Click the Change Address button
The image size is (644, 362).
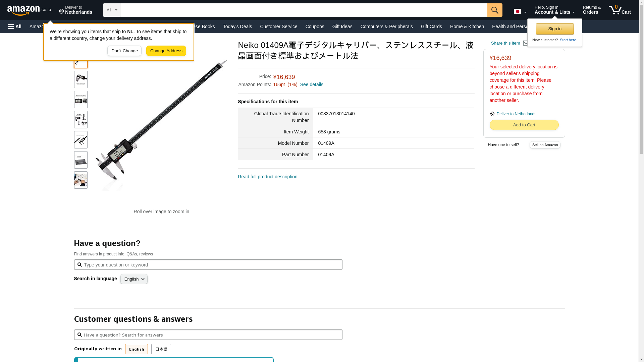pyautogui.click(x=166, y=51)
